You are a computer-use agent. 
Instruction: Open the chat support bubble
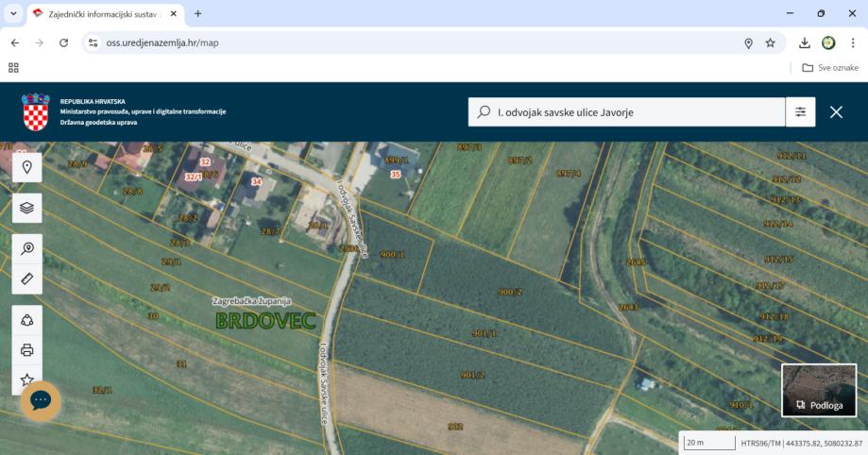point(41,401)
